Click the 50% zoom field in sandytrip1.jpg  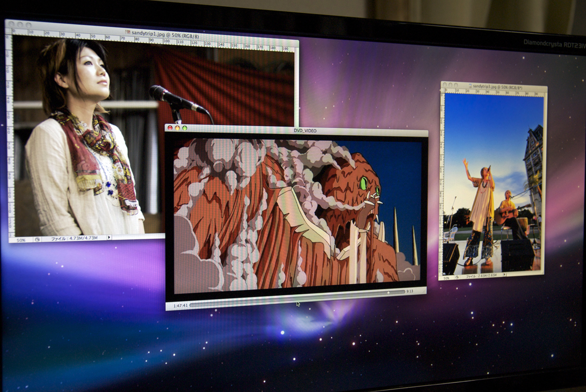point(21,240)
